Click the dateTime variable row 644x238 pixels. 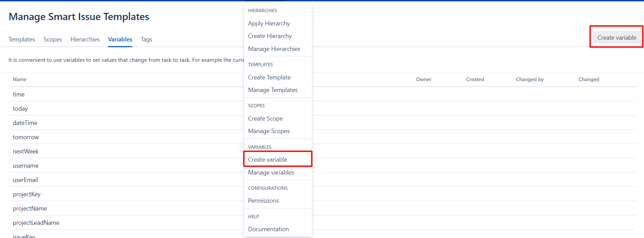pyautogui.click(x=25, y=123)
